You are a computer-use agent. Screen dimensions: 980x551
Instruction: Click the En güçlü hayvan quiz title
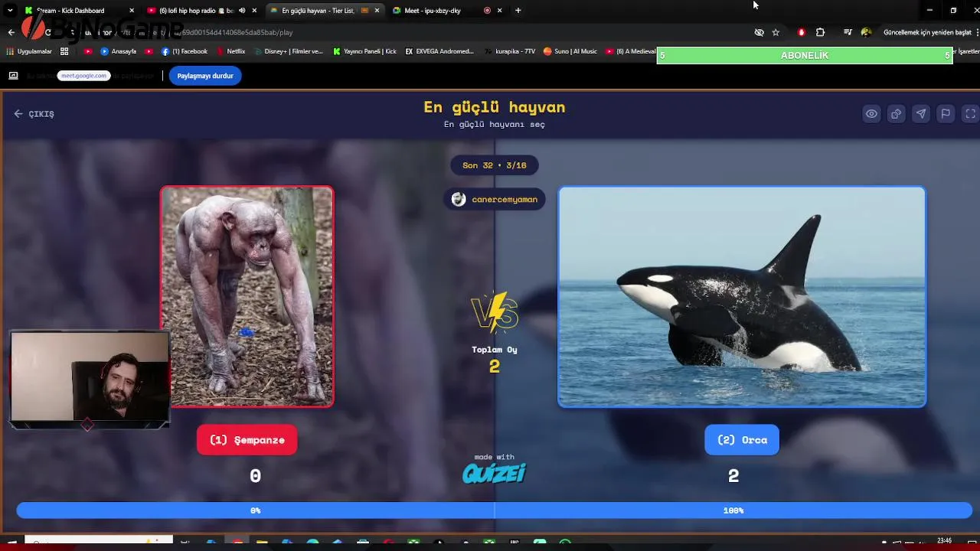[x=495, y=107]
